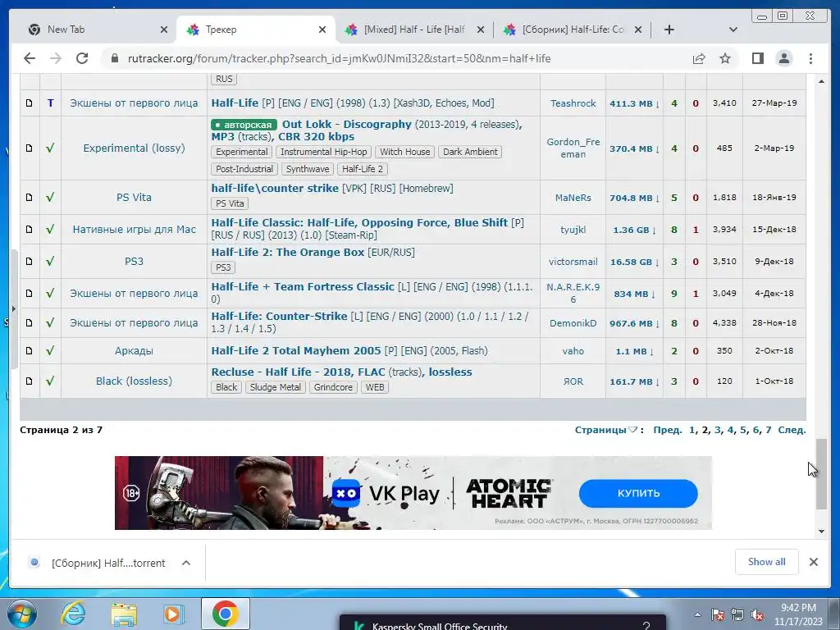Click the page vertical scrollbar thumb
This screenshot has height=630, width=840.
(x=821, y=473)
